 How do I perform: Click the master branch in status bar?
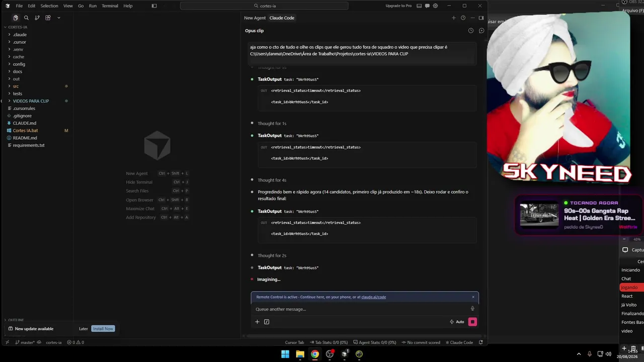25,342
